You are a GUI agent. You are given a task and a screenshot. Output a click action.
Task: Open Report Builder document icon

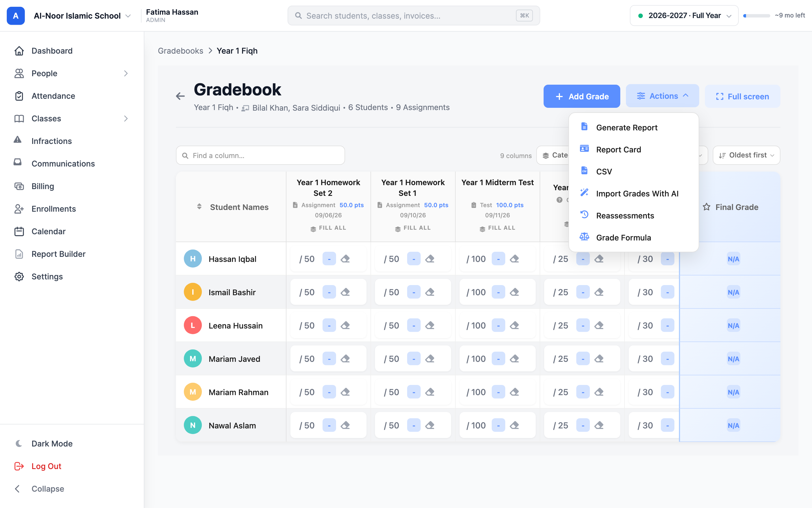pos(19,254)
